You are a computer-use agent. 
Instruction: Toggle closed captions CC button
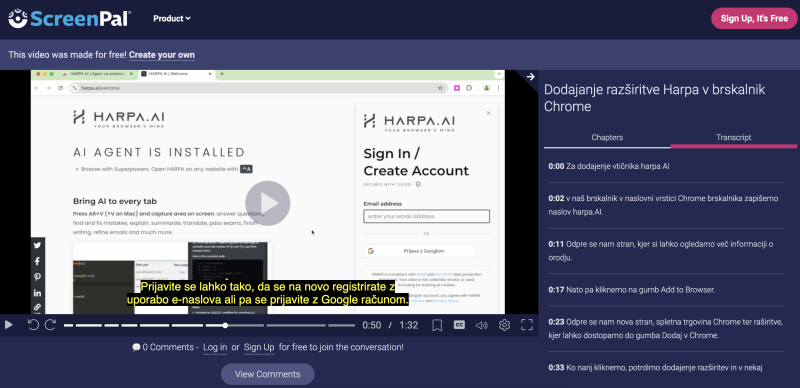point(459,325)
